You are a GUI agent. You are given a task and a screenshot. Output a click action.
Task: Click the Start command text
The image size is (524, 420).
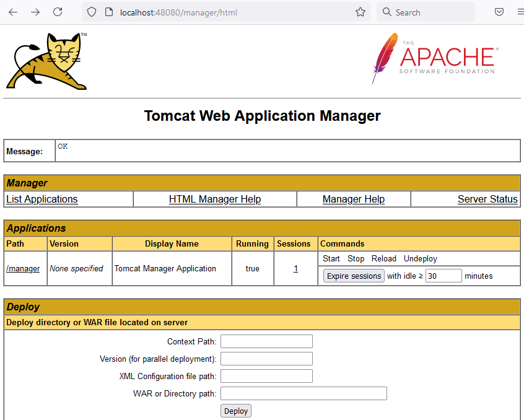click(331, 258)
